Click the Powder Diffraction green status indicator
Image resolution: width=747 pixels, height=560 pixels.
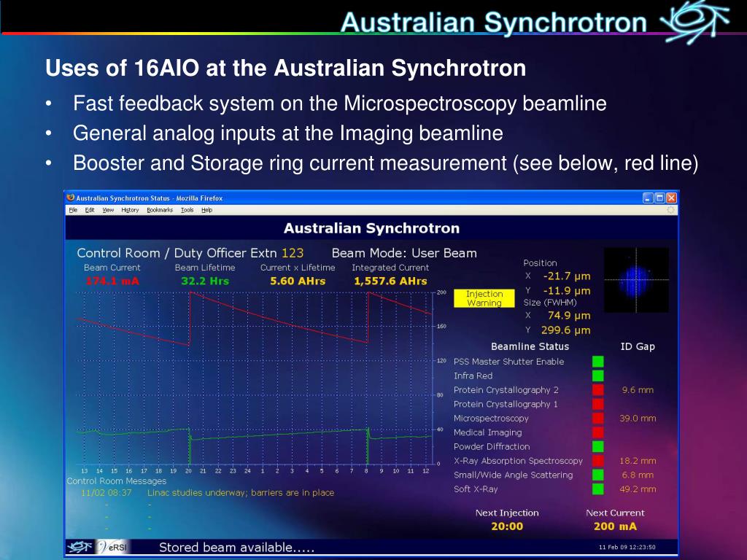pyautogui.click(x=598, y=447)
